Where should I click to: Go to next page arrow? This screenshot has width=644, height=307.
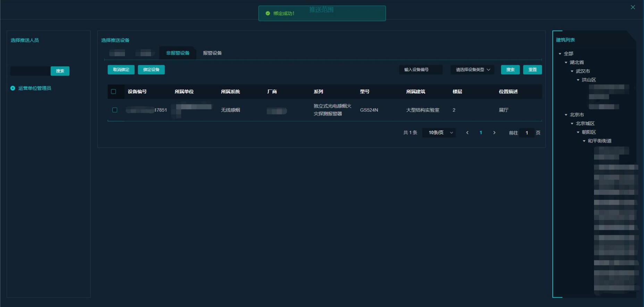point(494,133)
